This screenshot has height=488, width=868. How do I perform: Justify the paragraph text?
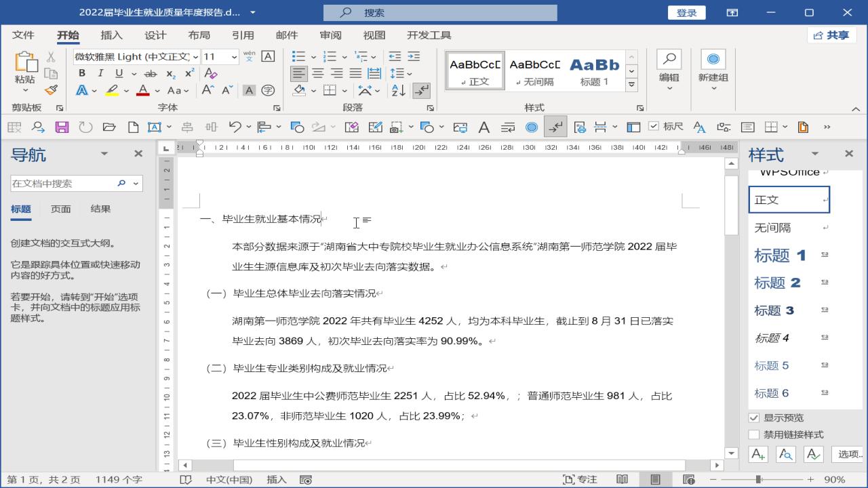(355, 73)
